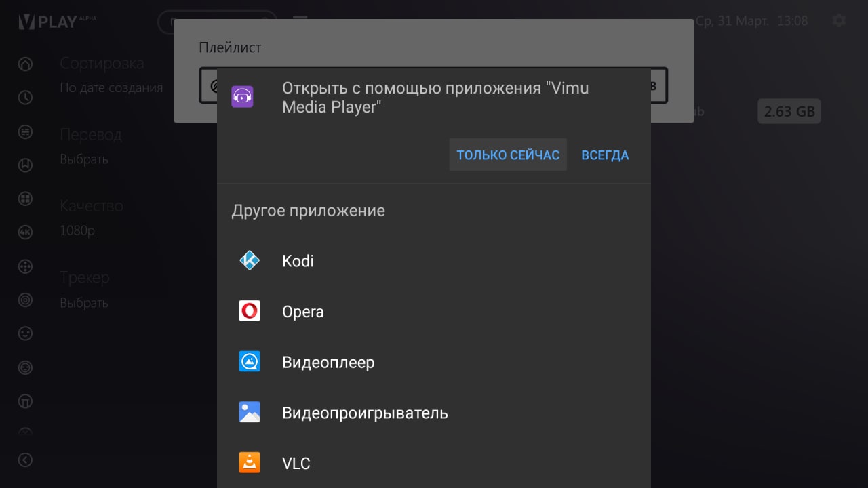The width and height of the screenshot is (868, 488).
Task: Open the plain smiley face sidebar icon
Action: 25,333
